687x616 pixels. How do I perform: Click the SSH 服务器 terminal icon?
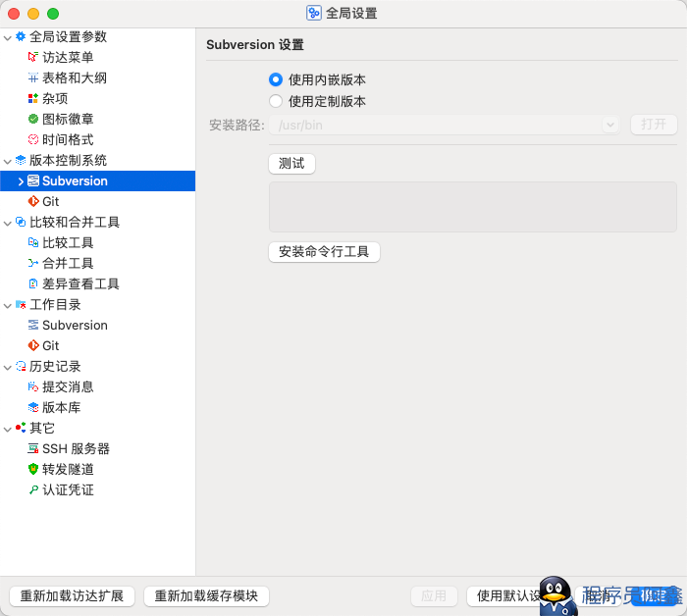click(33, 448)
